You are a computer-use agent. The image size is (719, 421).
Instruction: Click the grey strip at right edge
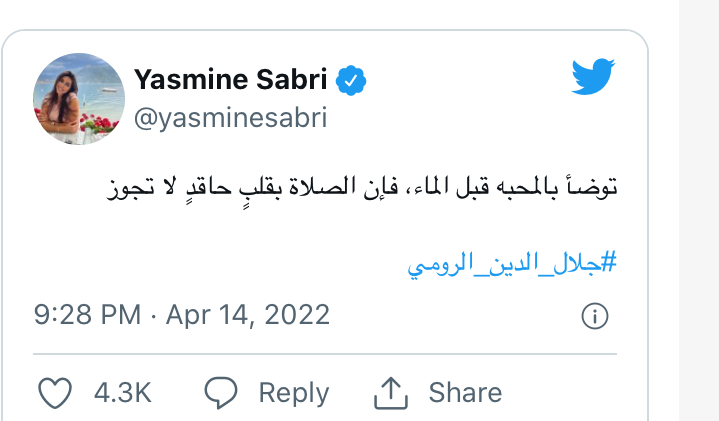(698, 210)
